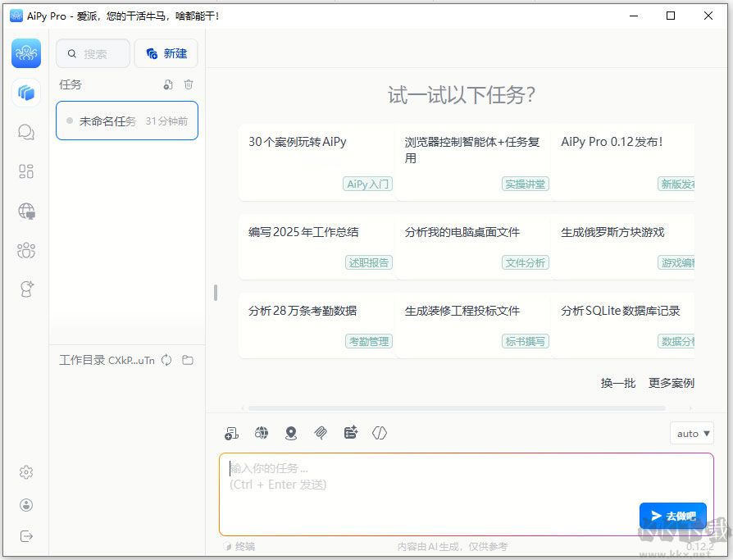Open the 分析我的电脑桌面文件 card
733x560 pixels.
click(x=473, y=247)
